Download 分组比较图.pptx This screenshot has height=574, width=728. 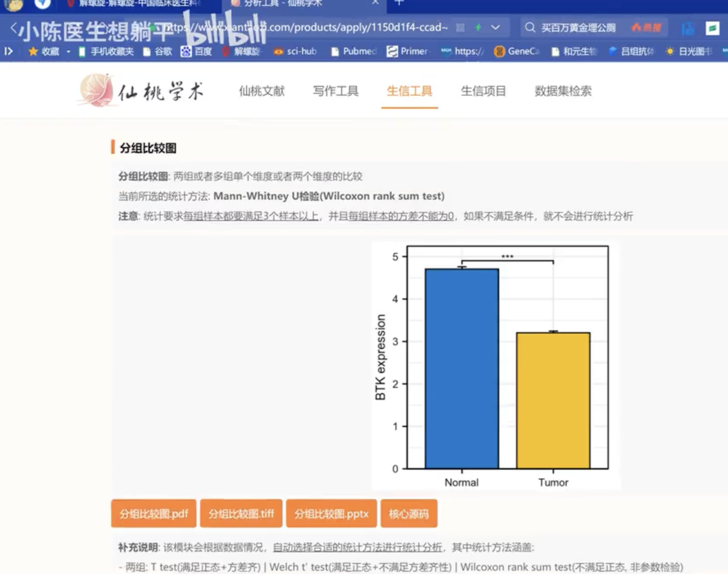coord(331,513)
